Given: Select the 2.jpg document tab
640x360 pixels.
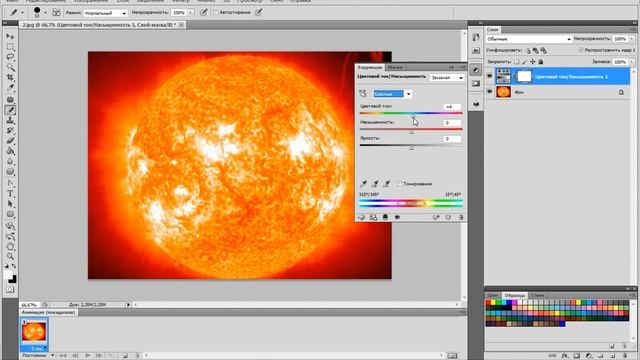Looking at the screenshot, I should [x=99, y=25].
